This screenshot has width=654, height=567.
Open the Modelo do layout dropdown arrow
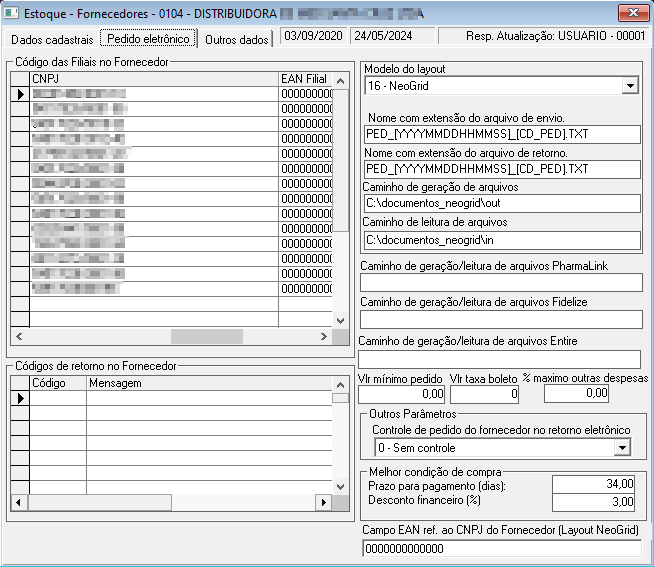[630, 86]
